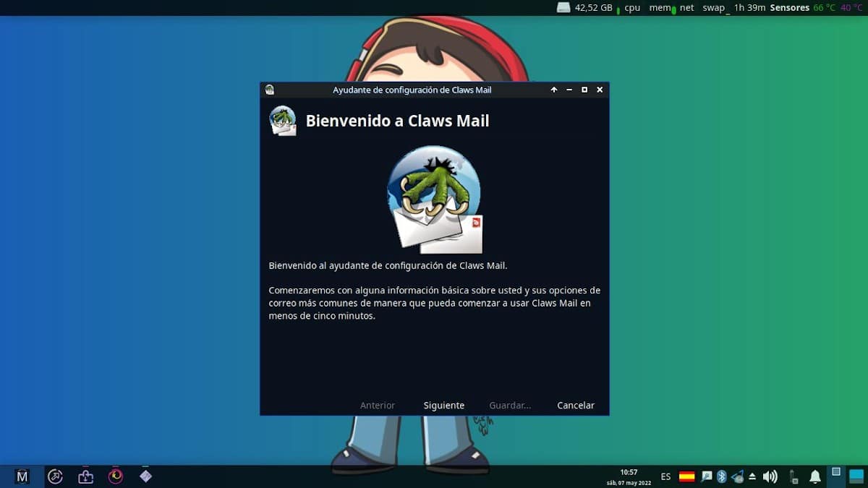Click the 66 °C temperature reading
This screenshot has height=488, width=868.
click(x=824, y=8)
